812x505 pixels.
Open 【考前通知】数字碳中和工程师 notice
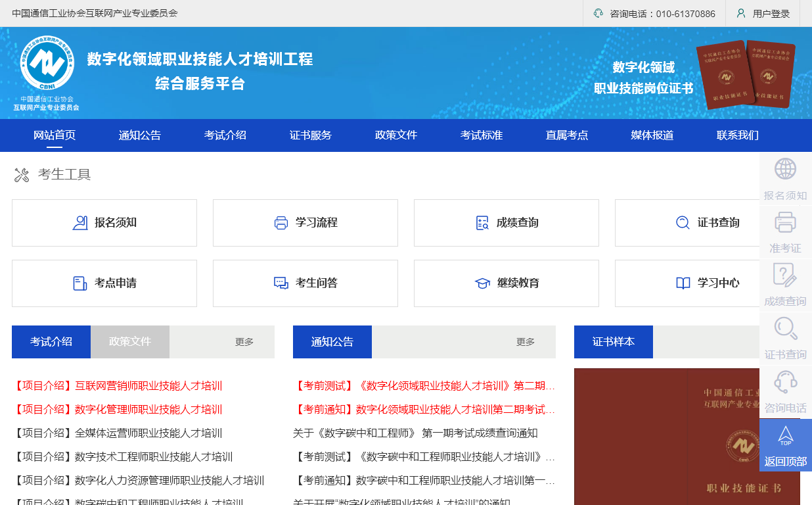tap(424, 481)
